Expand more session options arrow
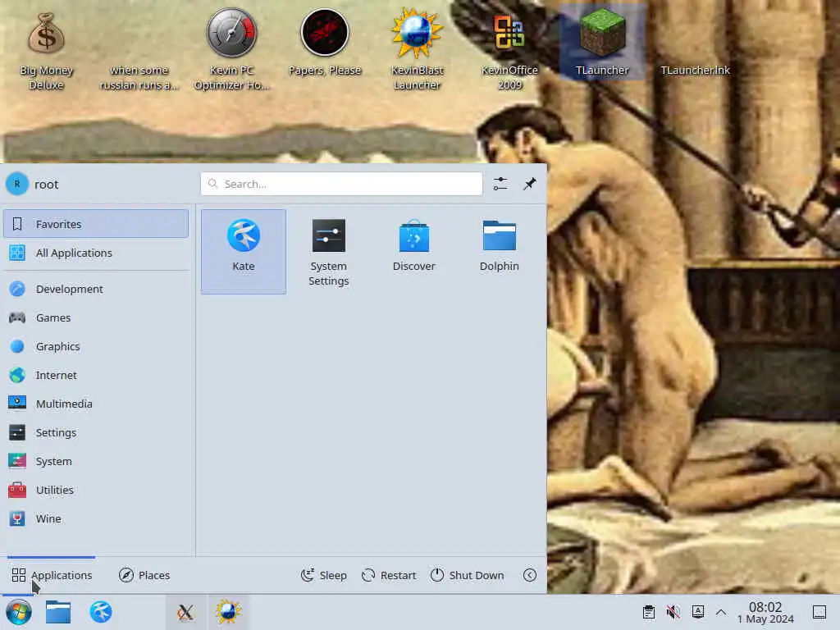The height and width of the screenshot is (630, 840). pyautogui.click(x=529, y=575)
